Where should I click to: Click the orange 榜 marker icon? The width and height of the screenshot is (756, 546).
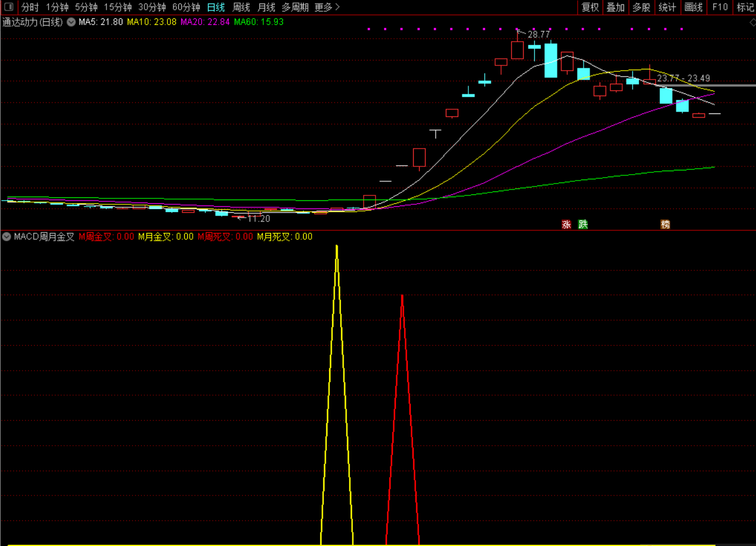click(x=666, y=225)
